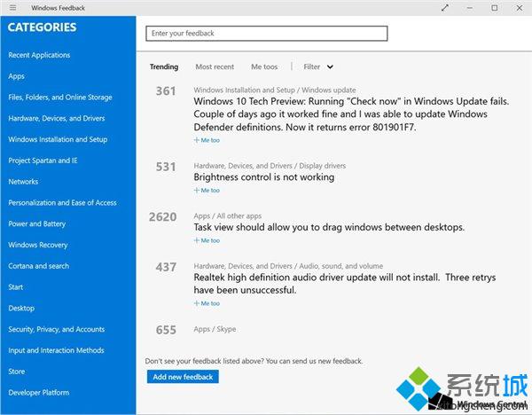This screenshot has height=415, width=532.
Task: Click the Add new feedback button
Action: point(183,377)
